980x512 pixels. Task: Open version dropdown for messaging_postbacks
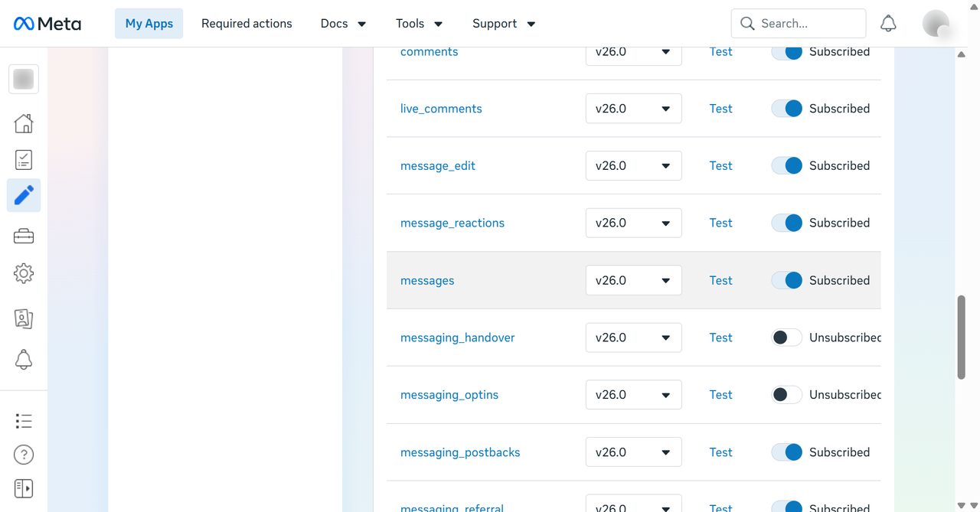click(x=634, y=452)
